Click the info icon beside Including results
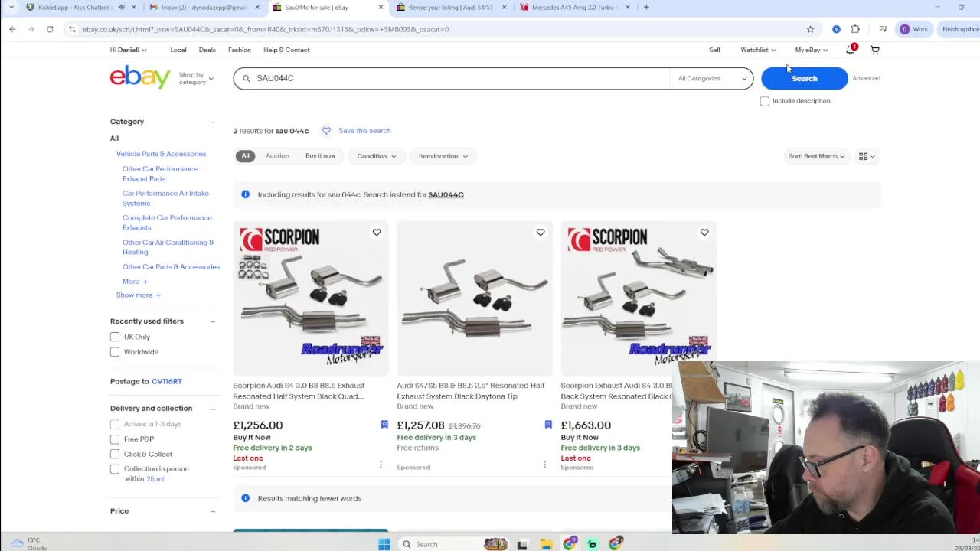980x551 pixels. 245,194
